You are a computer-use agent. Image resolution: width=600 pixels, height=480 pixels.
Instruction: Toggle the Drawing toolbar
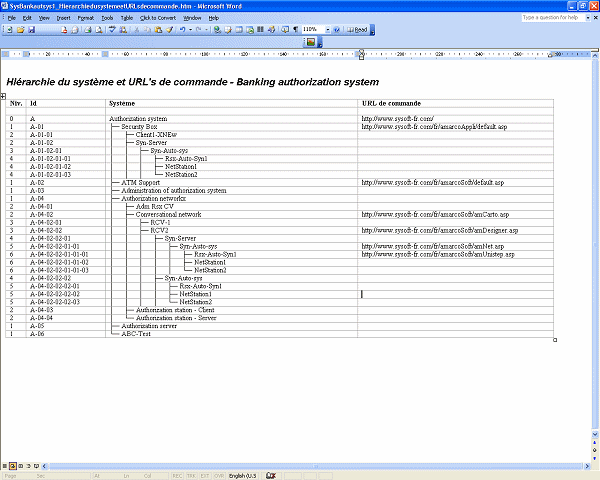point(271,29)
